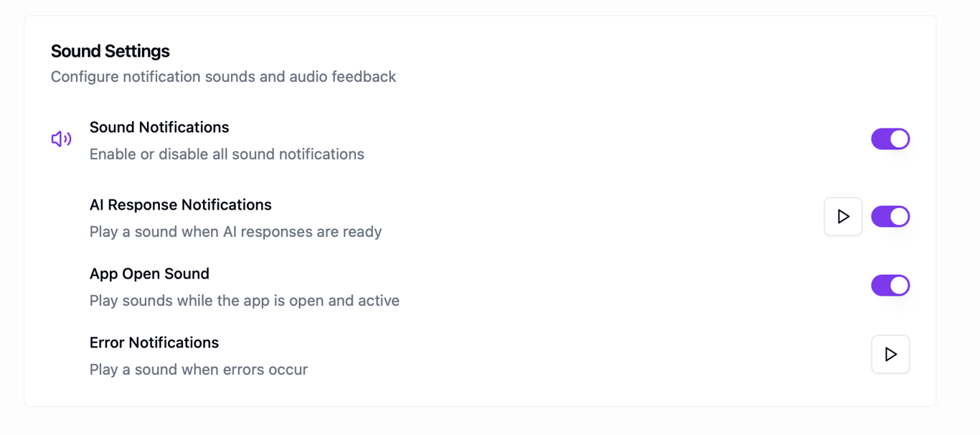Click the Sound Notifications label

[x=159, y=127]
